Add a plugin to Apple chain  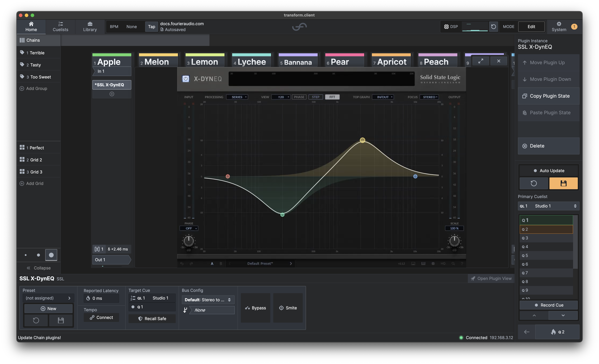(x=112, y=94)
